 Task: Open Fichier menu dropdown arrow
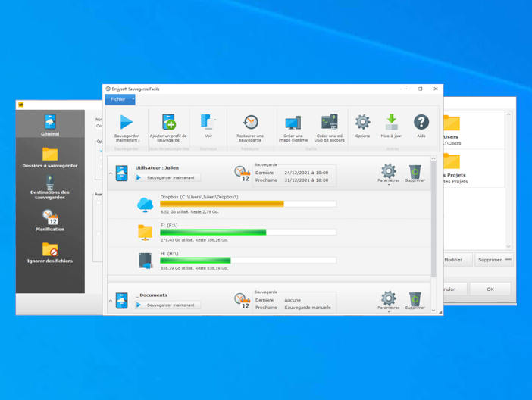(133, 99)
